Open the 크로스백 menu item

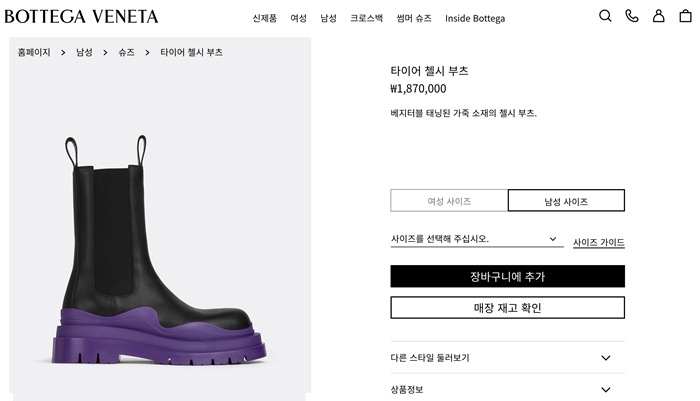click(366, 18)
